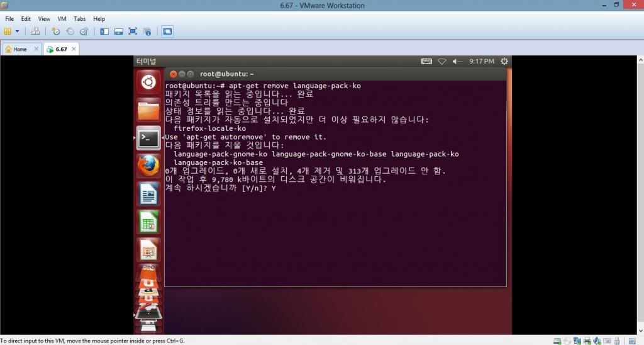
Task: Open LibreOffice Impress
Action: (x=148, y=250)
